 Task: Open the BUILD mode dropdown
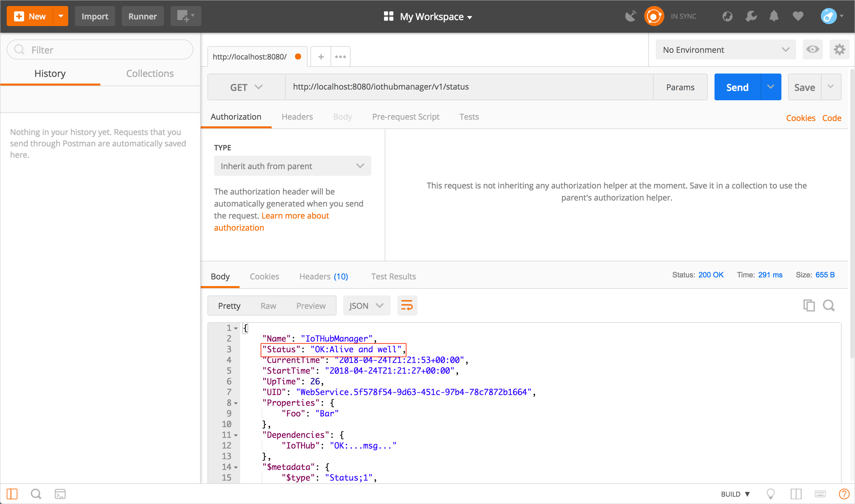click(x=735, y=494)
